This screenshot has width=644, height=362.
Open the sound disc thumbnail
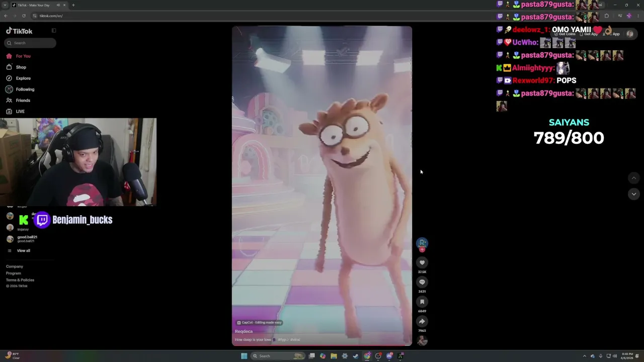click(x=422, y=341)
